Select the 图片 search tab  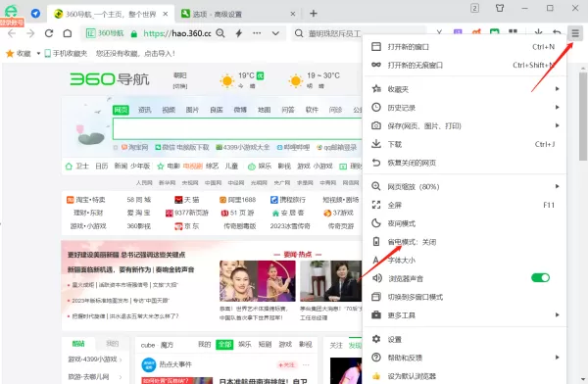192,110
